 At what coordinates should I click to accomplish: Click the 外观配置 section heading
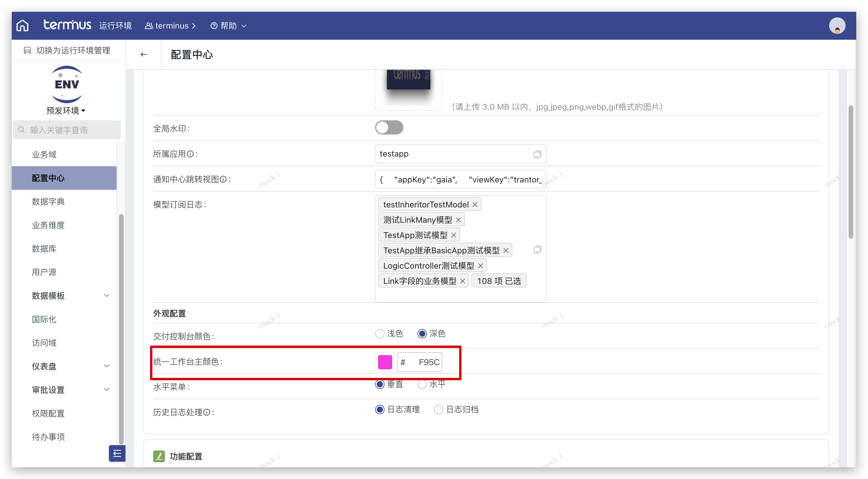[x=169, y=313]
